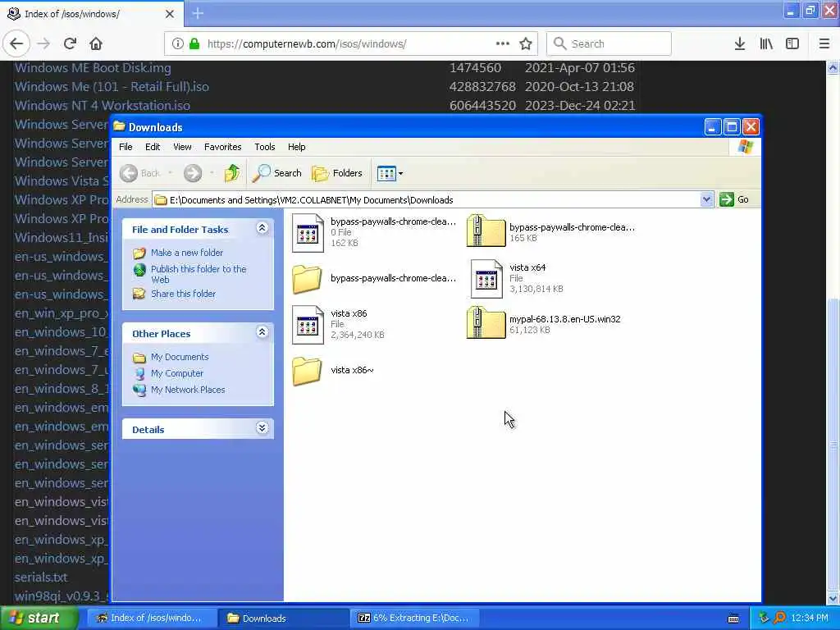Expand address bar dropdown in Explorer
840x630 pixels.
[706, 199]
